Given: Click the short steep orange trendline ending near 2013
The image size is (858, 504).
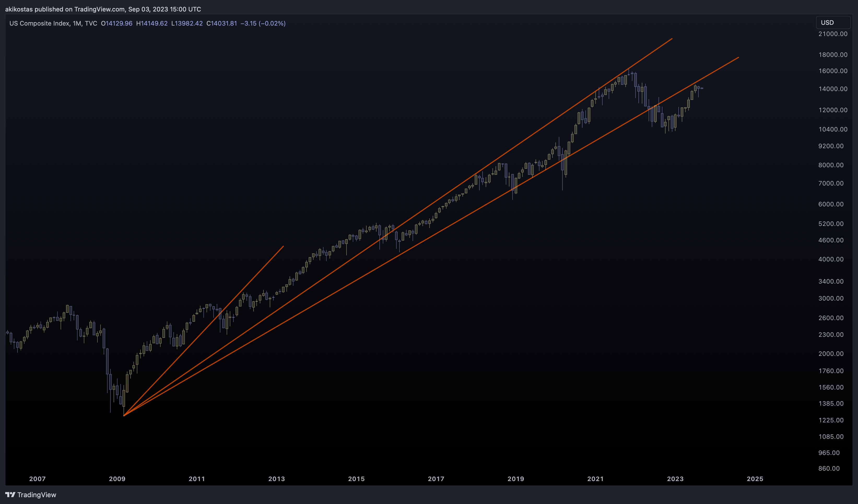Looking at the screenshot, I should pyautogui.click(x=204, y=331).
